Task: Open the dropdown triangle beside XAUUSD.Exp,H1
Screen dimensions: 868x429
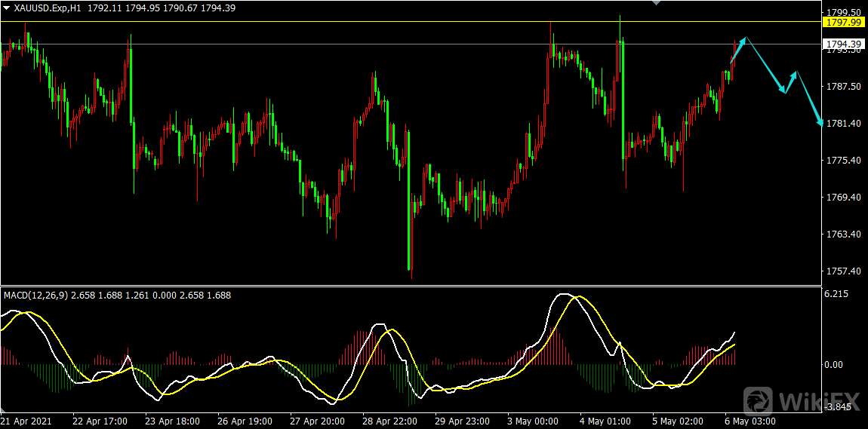Action: tap(7, 8)
